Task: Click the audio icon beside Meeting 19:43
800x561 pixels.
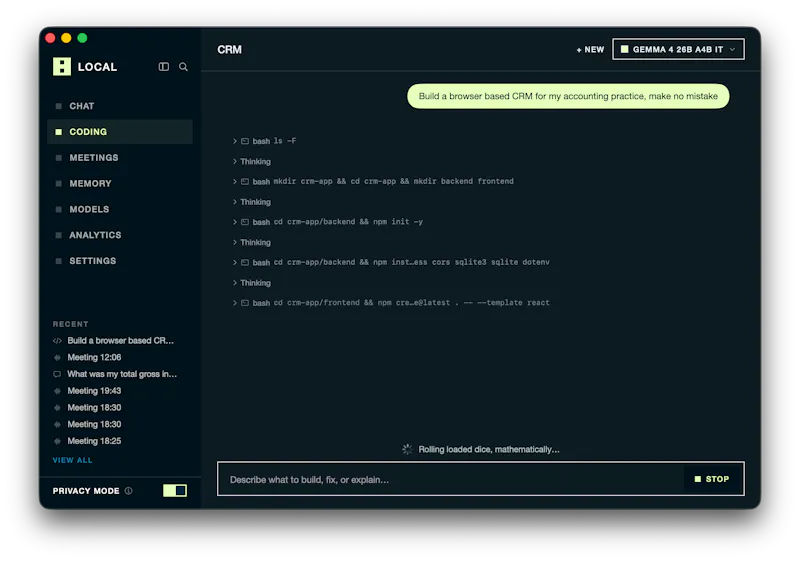Action: (x=57, y=391)
